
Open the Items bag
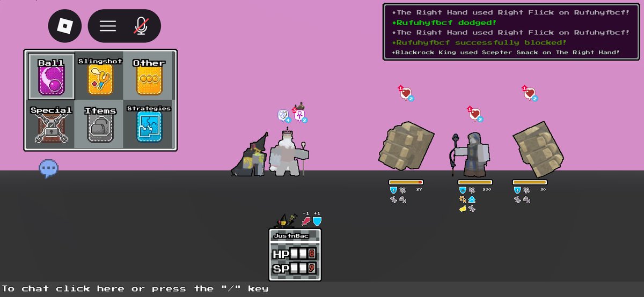click(x=100, y=124)
